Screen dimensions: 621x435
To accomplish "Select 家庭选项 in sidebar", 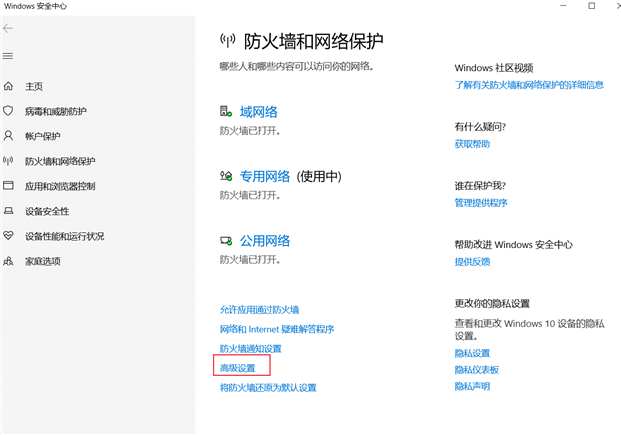I will point(43,261).
